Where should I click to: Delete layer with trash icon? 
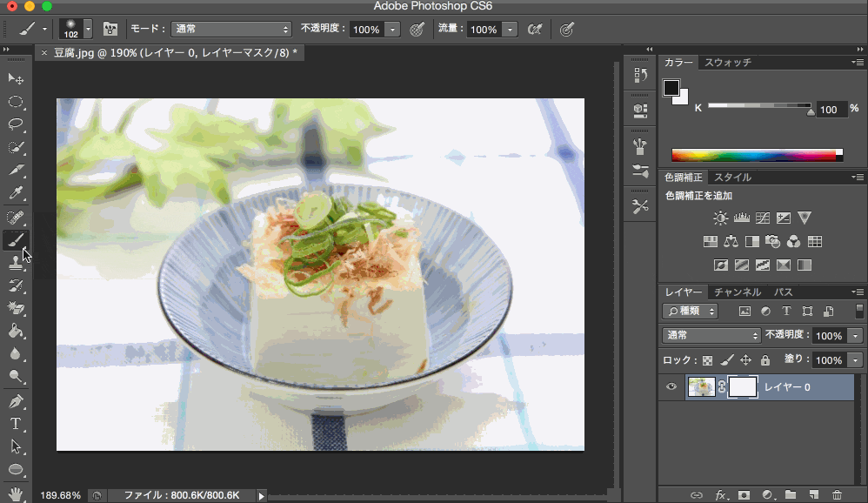837,494
